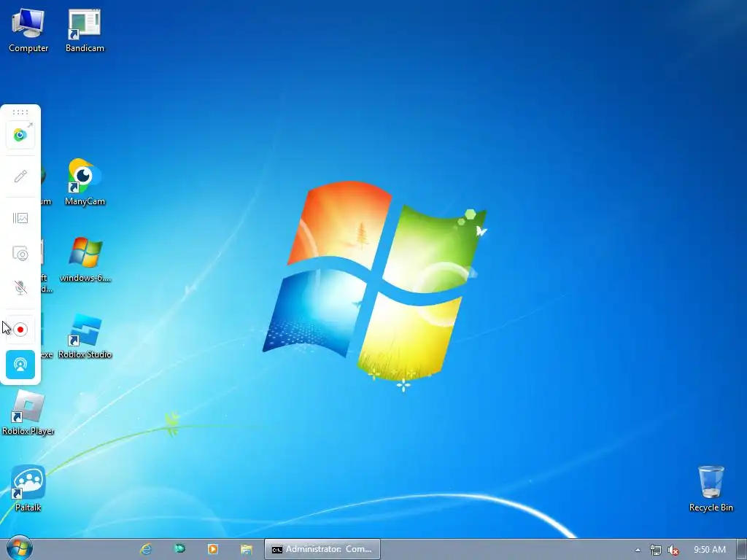Open the image presets gallery icon
This screenshot has height=560, width=747.
coord(20,218)
